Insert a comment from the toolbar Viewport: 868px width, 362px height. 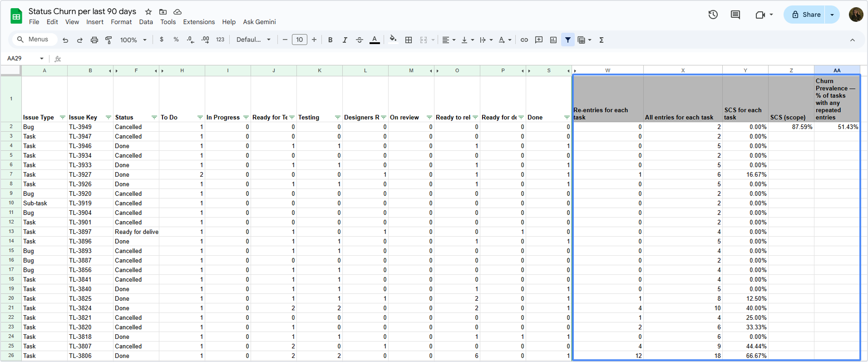539,40
